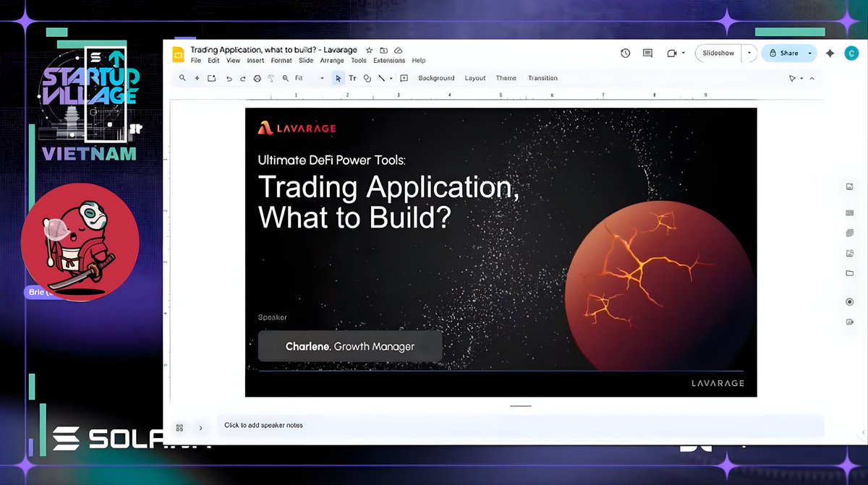Select the paint format tool
868x485 pixels.
pyautogui.click(x=271, y=78)
